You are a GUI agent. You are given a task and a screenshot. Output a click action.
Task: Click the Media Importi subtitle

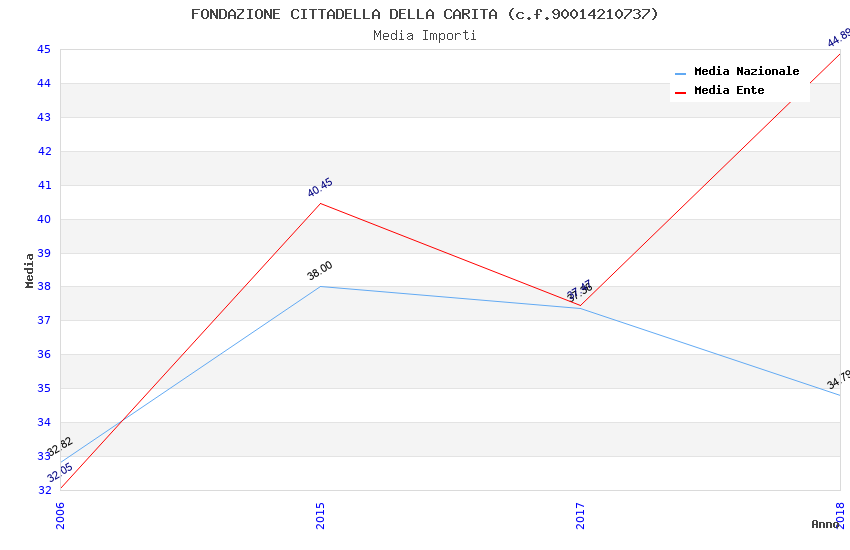pos(425,36)
